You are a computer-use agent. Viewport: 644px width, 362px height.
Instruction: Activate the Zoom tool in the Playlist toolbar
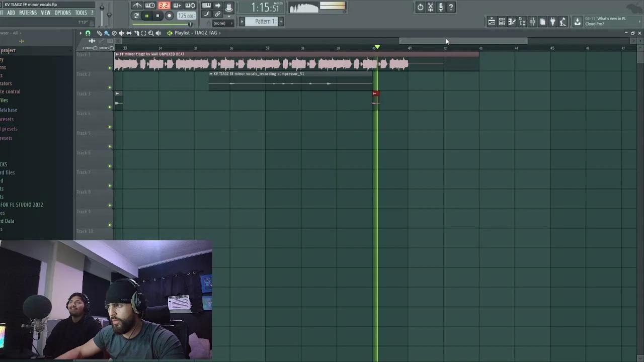pyautogui.click(x=151, y=33)
